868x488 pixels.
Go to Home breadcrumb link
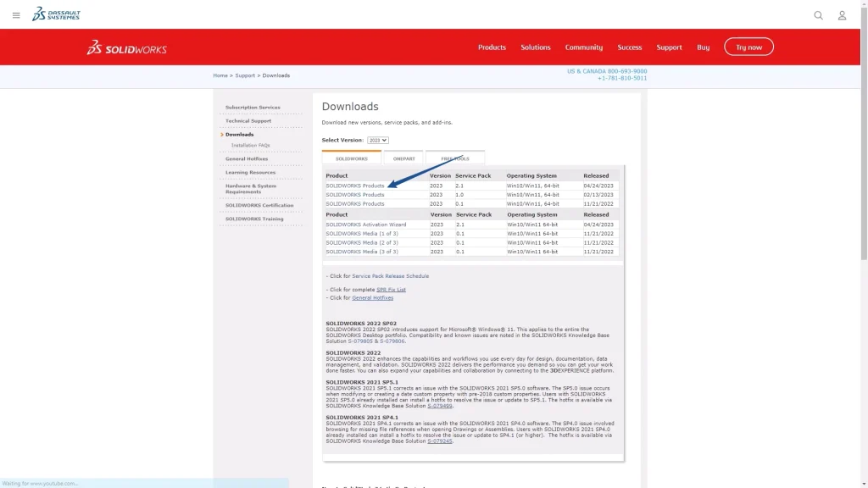click(x=220, y=75)
